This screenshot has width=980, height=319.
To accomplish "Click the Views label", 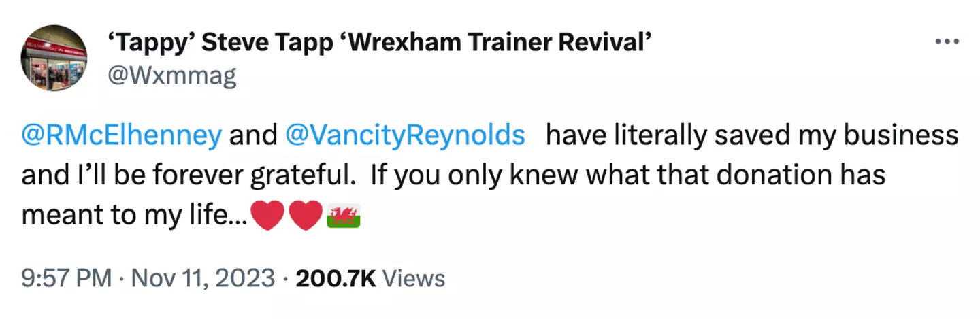I will [x=414, y=278].
